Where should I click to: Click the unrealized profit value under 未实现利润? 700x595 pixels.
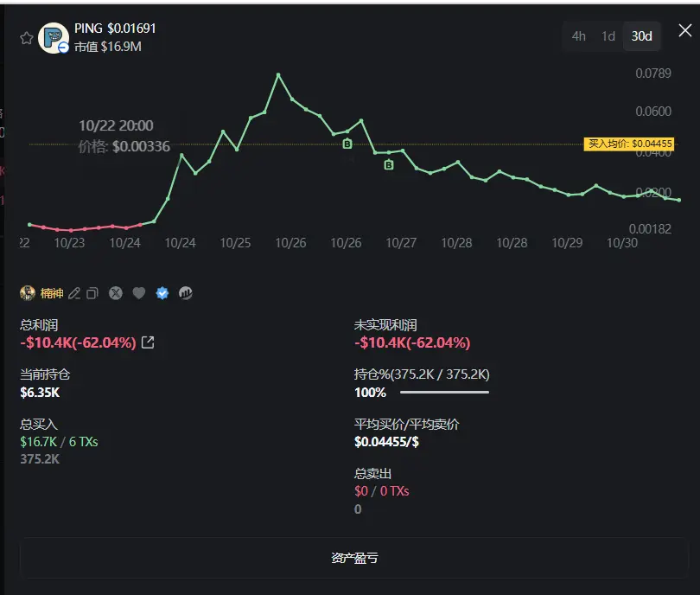[412, 342]
